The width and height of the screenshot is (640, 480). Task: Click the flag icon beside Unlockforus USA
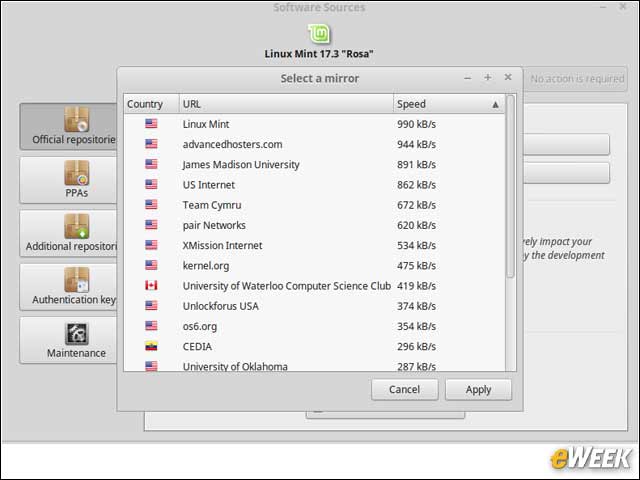(151, 306)
